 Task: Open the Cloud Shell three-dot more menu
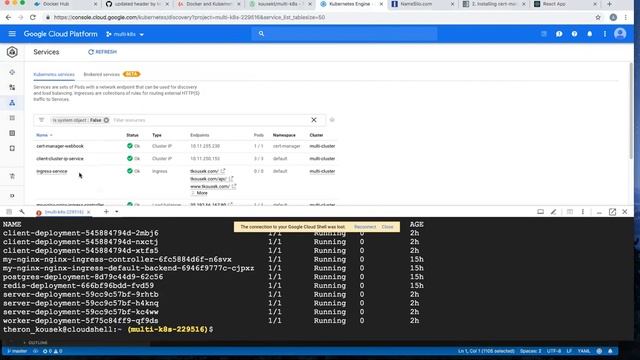(x=583, y=212)
